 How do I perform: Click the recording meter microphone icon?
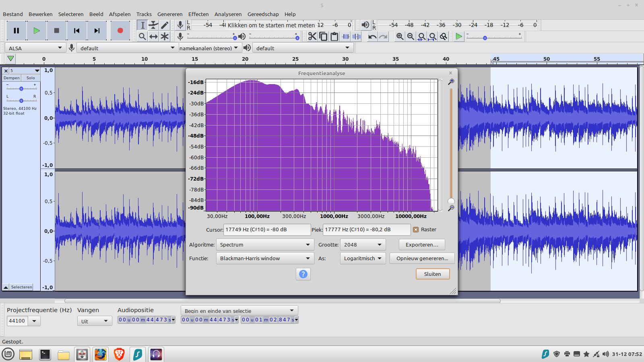[x=180, y=25]
